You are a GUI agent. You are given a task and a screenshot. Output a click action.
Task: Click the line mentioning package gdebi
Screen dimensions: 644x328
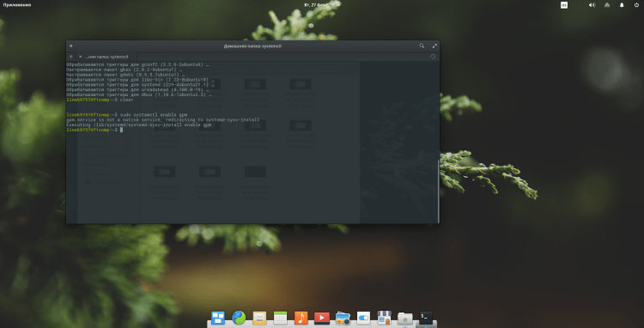point(125,75)
